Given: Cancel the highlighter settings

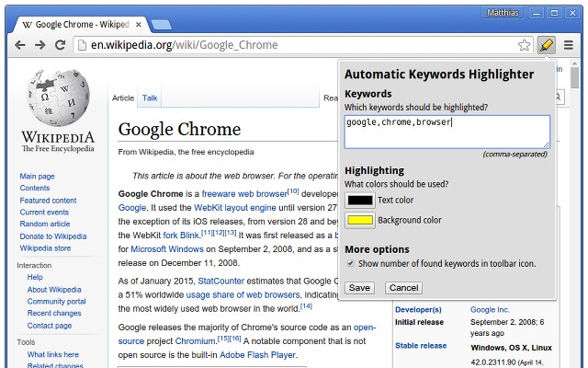Looking at the screenshot, I should point(403,288).
